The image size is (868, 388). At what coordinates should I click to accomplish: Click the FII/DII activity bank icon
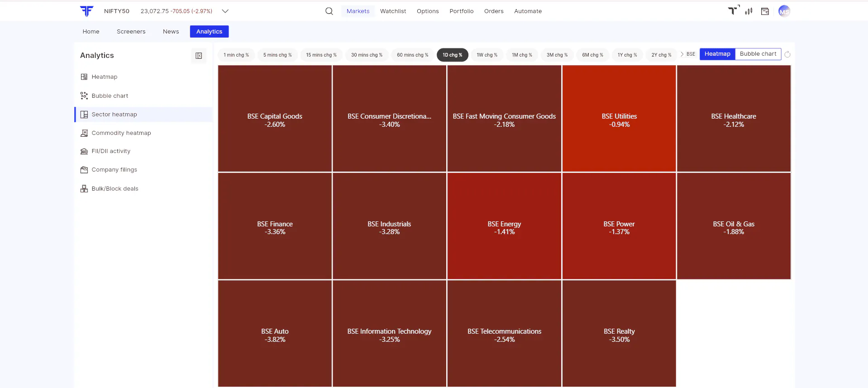(84, 151)
